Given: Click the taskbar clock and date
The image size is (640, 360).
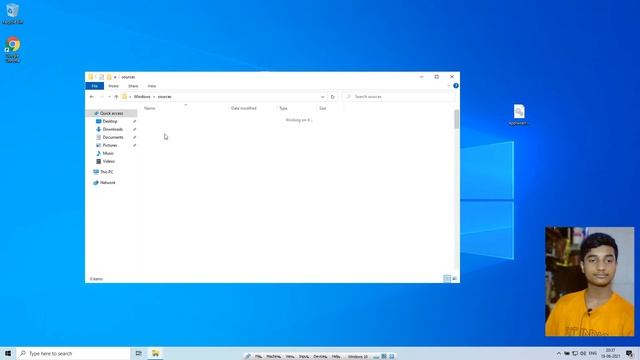Looking at the screenshot, I should pos(610,353).
